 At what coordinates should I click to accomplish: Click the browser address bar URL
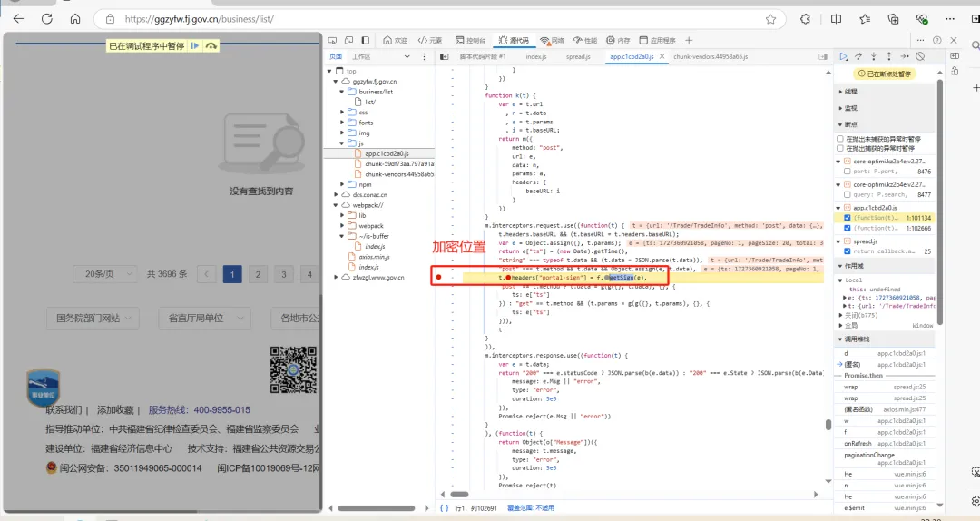click(200, 19)
